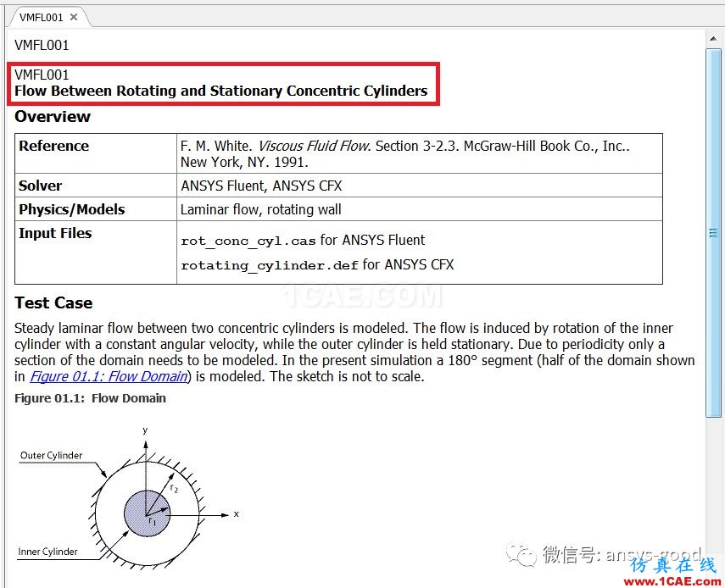Click the rot_conc_cyl.cas file name

pos(248,241)
